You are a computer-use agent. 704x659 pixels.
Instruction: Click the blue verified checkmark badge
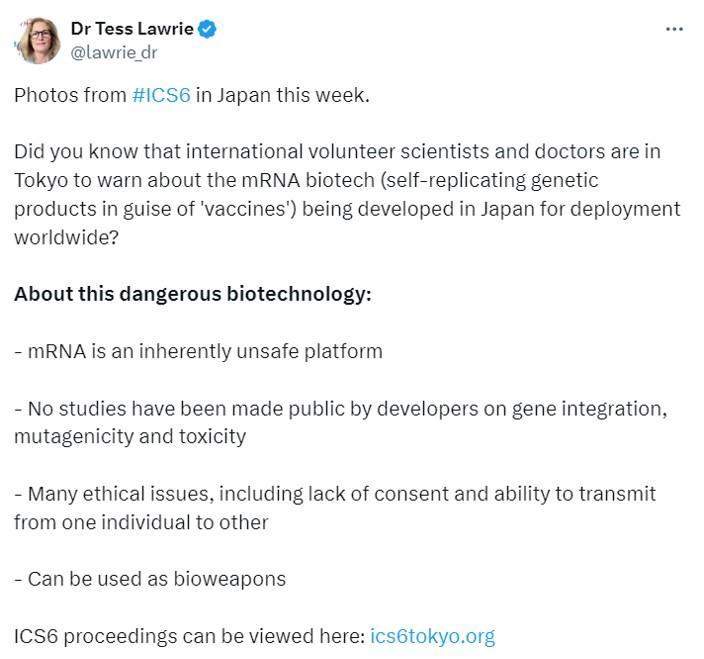tap(207, 29)
